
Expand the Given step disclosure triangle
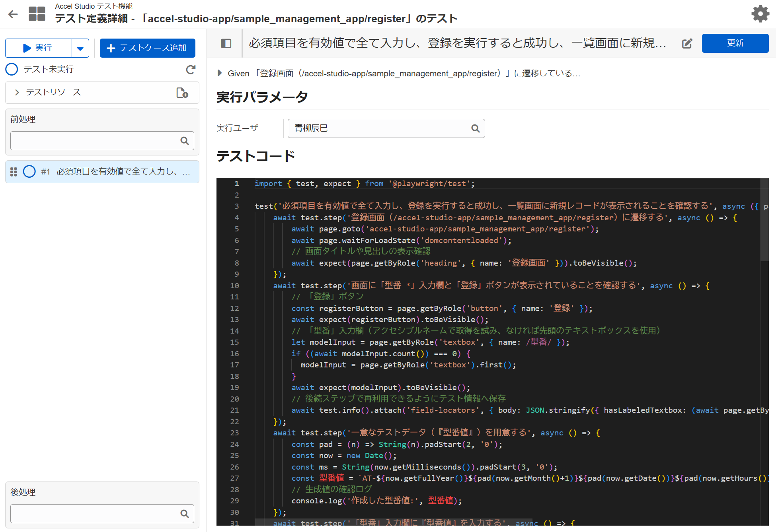(x=219, y=73)
